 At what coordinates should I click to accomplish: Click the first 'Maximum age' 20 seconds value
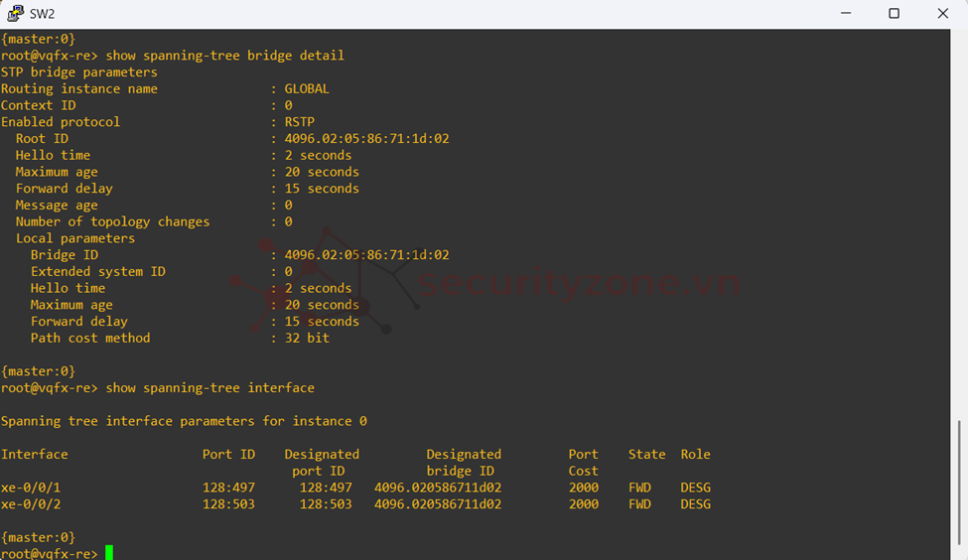[x=322, y=172]
